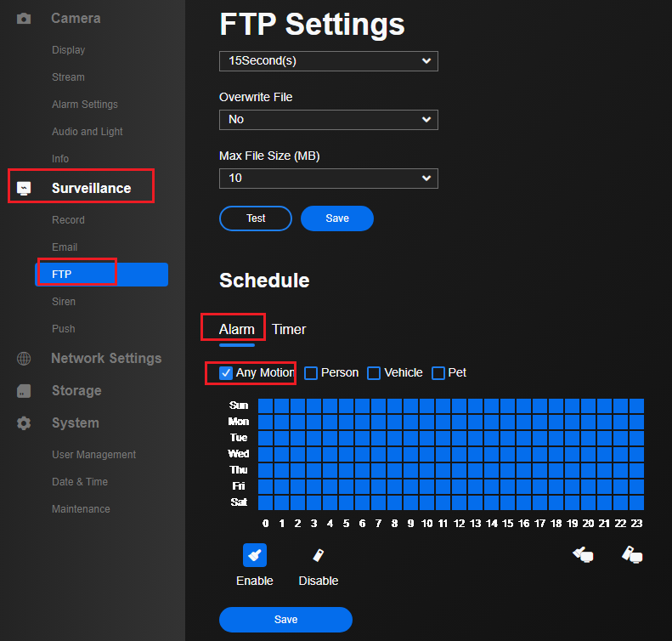Click the Storage SD card icon
The width and height of the screenshot is (672, 641).
[x=24, y=391]
